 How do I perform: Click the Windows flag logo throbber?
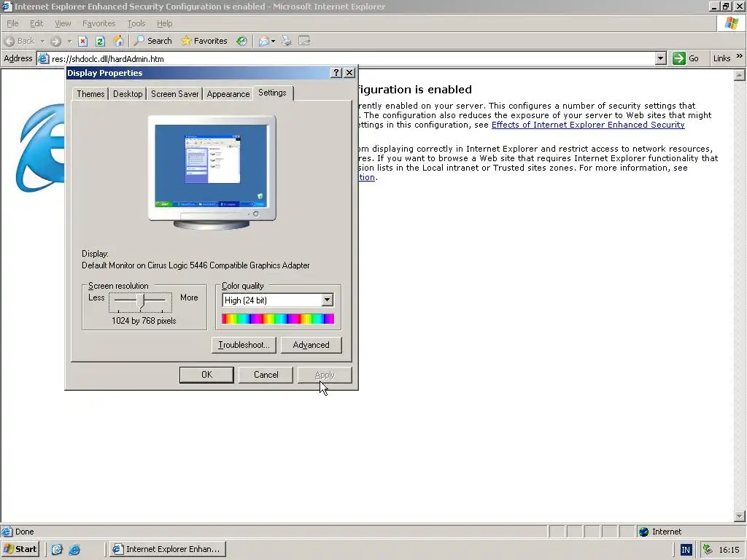tap(731, 23)
